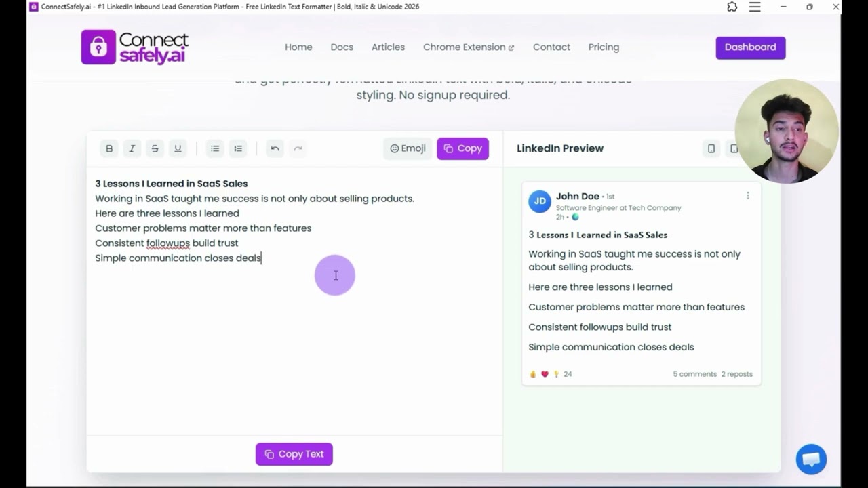The image size is (868, 488).
Task: Open the Pricing page
Action: pyautogui.click(x=604, y=47)
